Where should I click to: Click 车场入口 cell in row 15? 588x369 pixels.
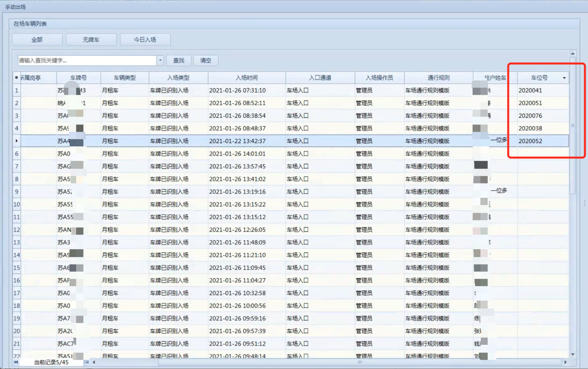(x=320, y=268)
